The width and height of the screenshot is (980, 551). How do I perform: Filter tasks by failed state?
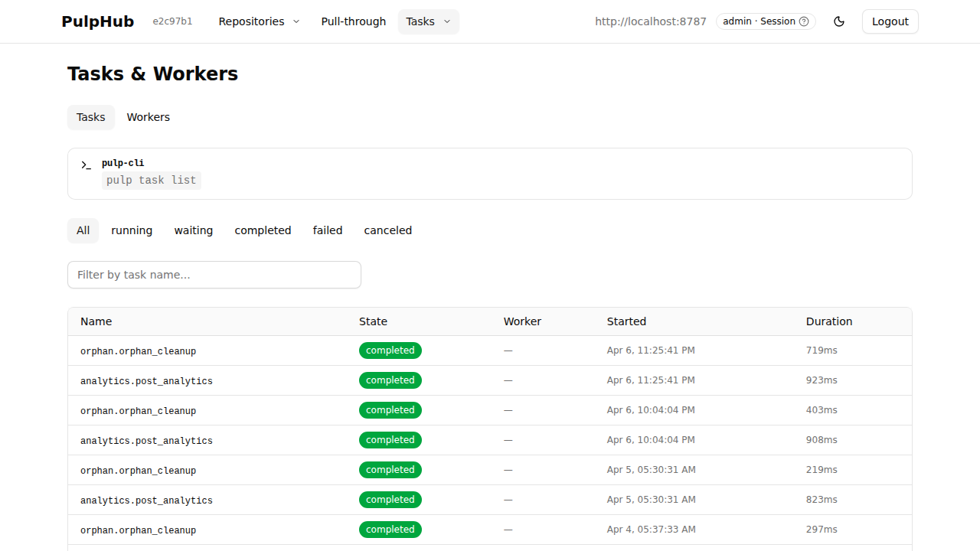328,230
